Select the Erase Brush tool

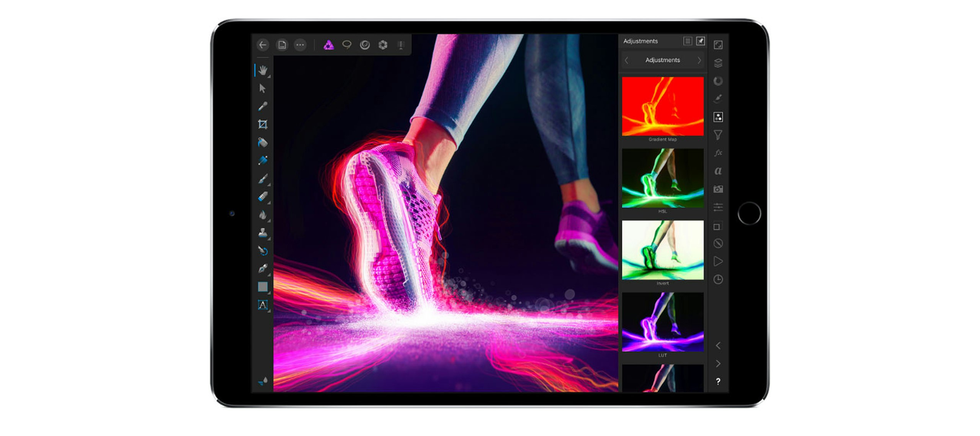tap(263, 197)
